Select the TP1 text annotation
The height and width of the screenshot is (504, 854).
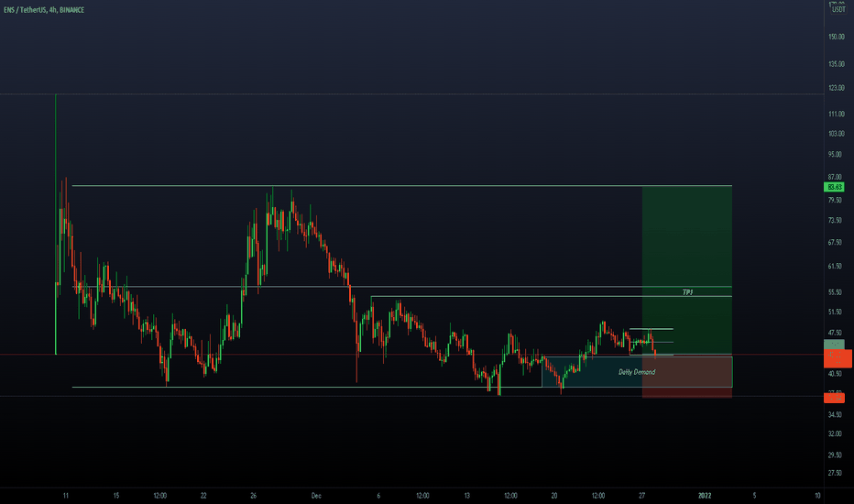tap(687, 292)
